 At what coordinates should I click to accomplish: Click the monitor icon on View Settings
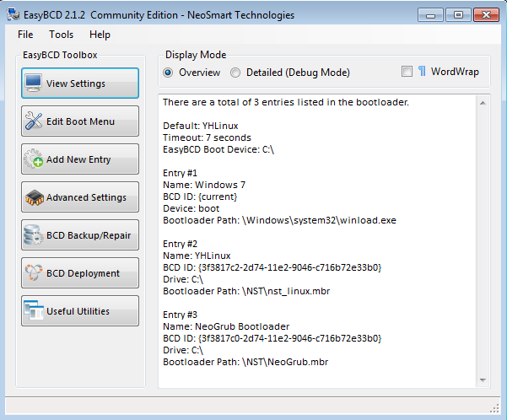33,83
